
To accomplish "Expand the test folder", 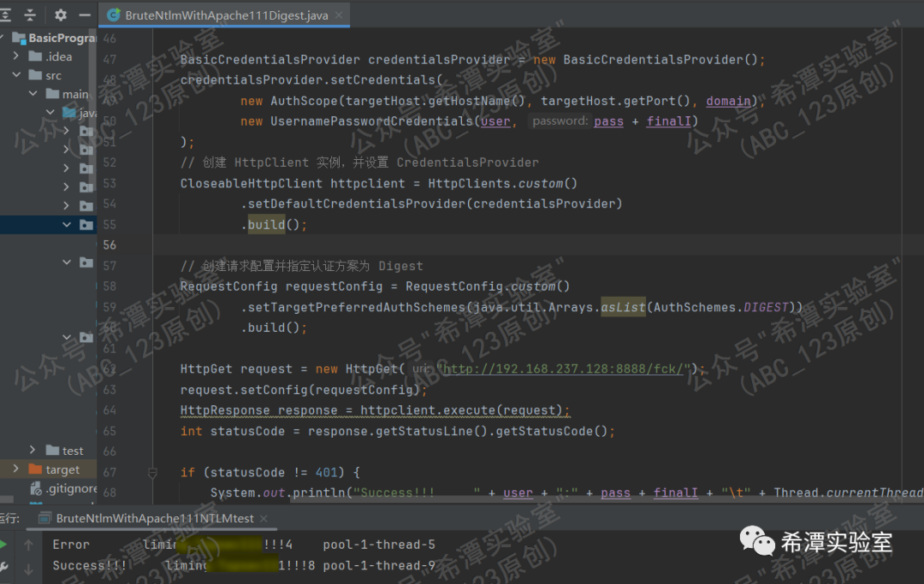I will coord(33,451).
